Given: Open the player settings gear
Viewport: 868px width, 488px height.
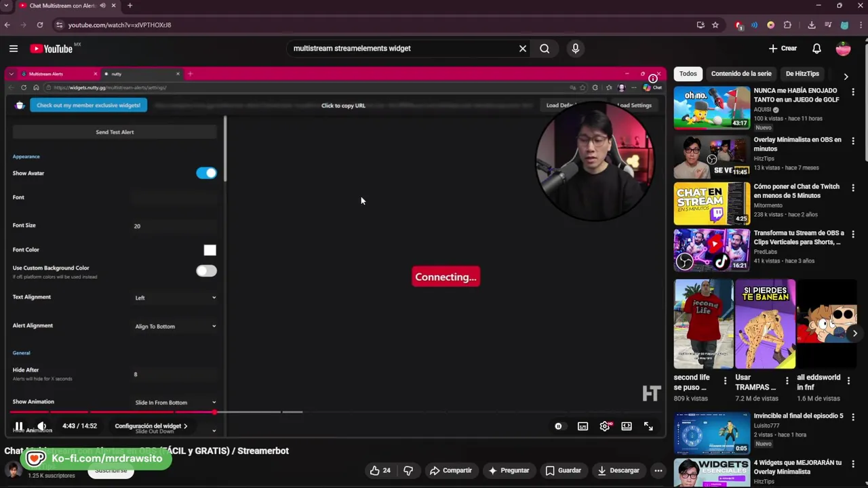Looking at the screenshot, I should [605, 426].
